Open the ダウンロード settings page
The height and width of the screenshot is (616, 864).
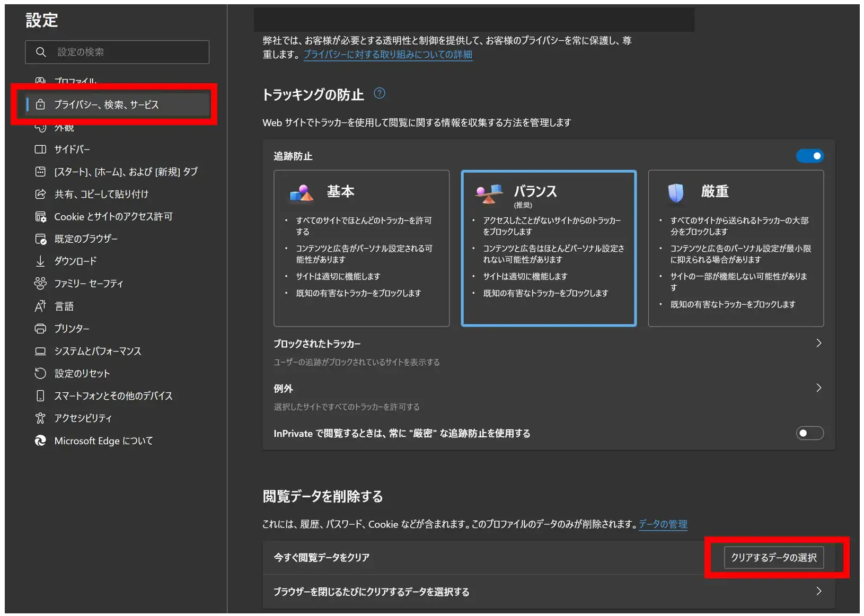pyautogui.click(x=76, y=261)
